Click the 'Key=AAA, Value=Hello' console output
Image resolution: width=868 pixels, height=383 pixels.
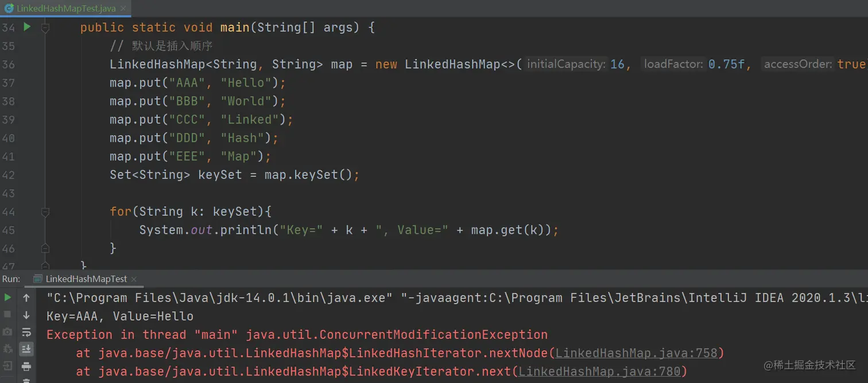(120, 316)
